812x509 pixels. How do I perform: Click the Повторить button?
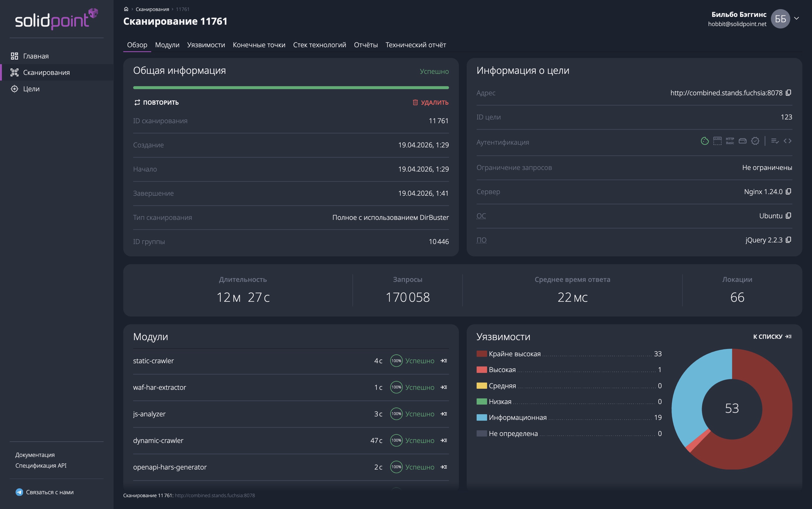click(x=157, y=102)
